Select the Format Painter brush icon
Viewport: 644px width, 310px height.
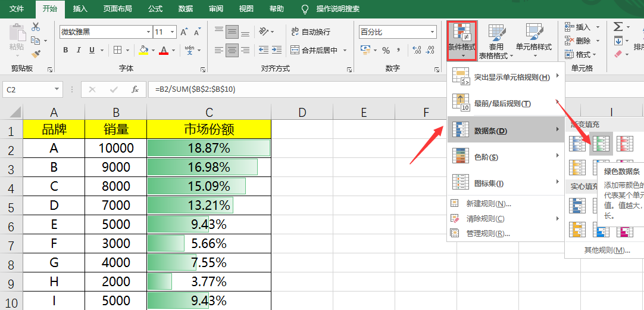click(x=36, y=54)
